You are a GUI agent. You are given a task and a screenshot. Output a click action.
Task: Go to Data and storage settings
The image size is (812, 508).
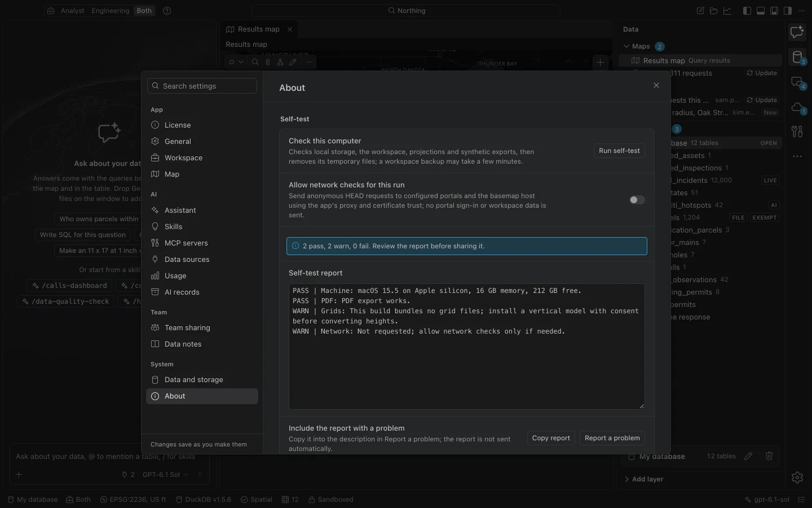point(202,379)
